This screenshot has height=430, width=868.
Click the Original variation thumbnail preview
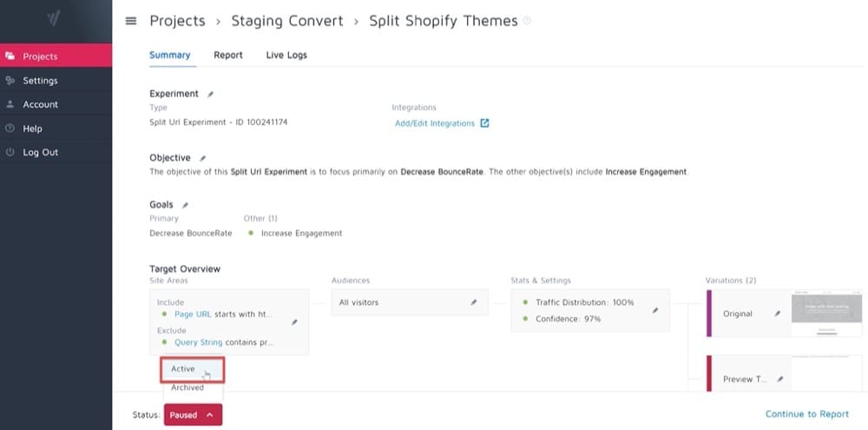(826, 313)
